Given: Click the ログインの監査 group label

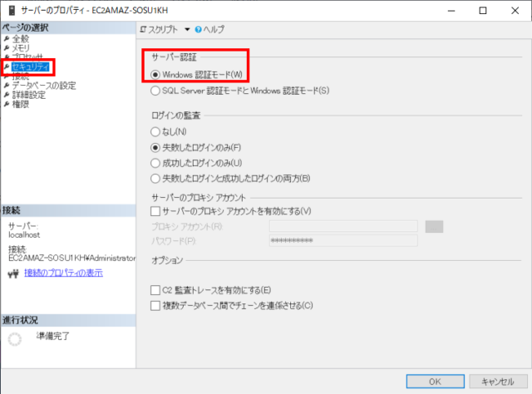Looking at the screenshot, I should pos(175,116).
